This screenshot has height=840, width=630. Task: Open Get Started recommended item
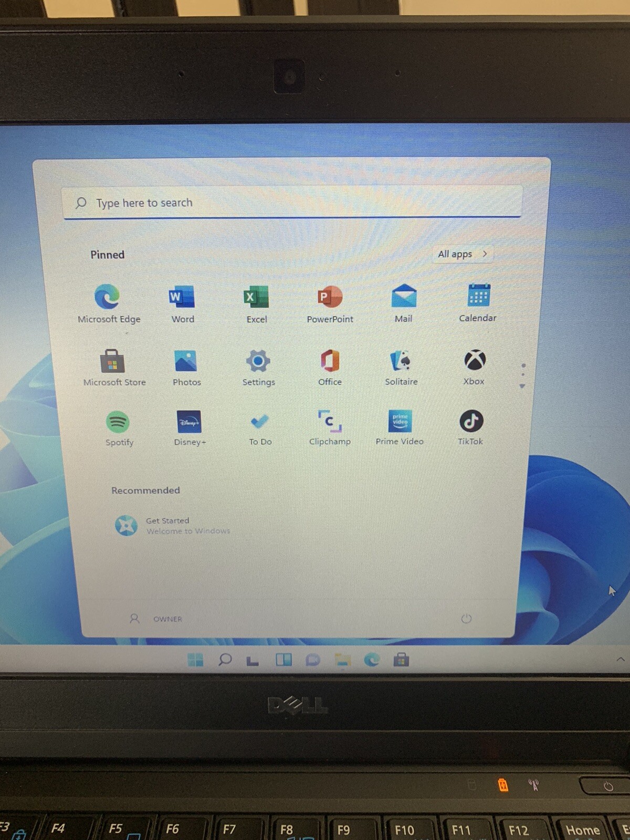tap(172, 526)
